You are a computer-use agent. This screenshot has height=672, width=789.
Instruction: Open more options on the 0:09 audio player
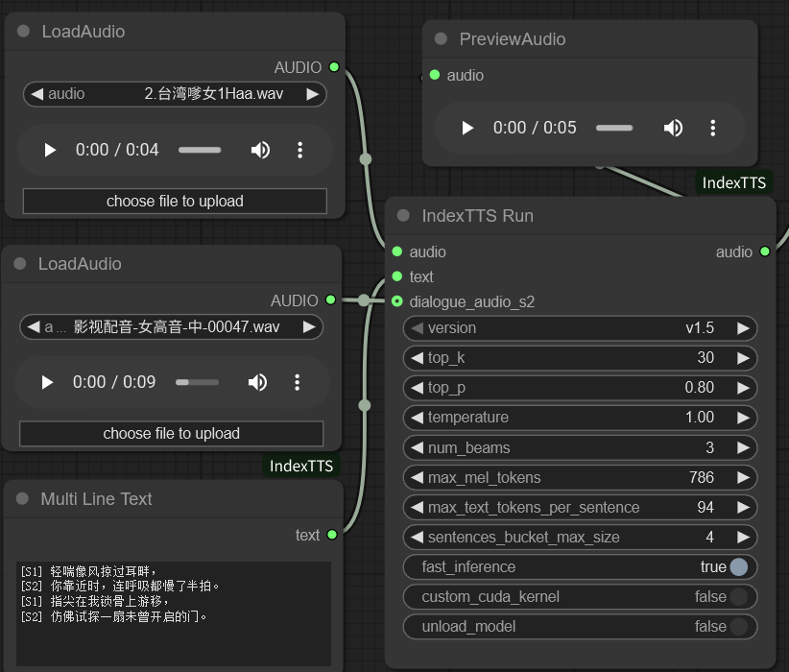[x=297, y=382]
